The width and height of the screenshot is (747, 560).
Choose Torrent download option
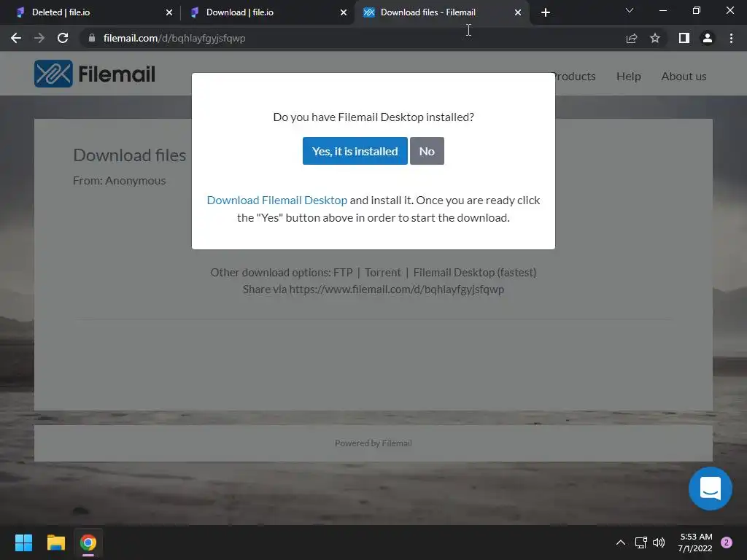pos(382,273)
